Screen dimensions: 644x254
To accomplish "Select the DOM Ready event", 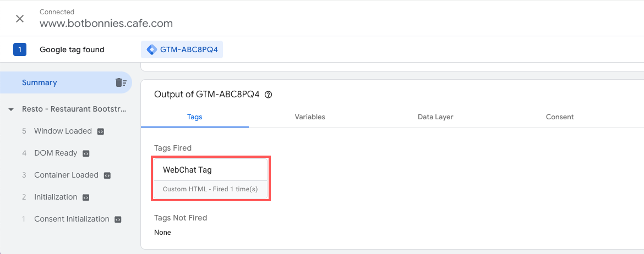I will click(x=56, y=153).
